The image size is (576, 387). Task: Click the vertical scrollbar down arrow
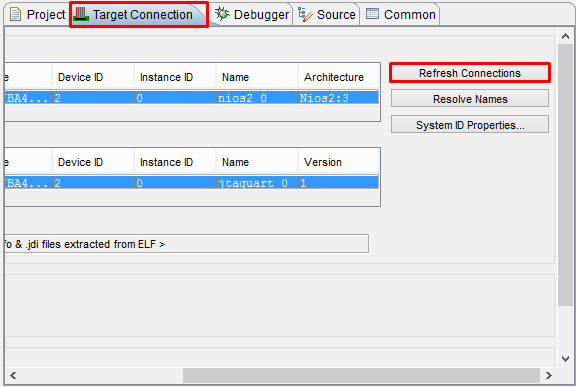pyautogui.click(x=565, y=358)
